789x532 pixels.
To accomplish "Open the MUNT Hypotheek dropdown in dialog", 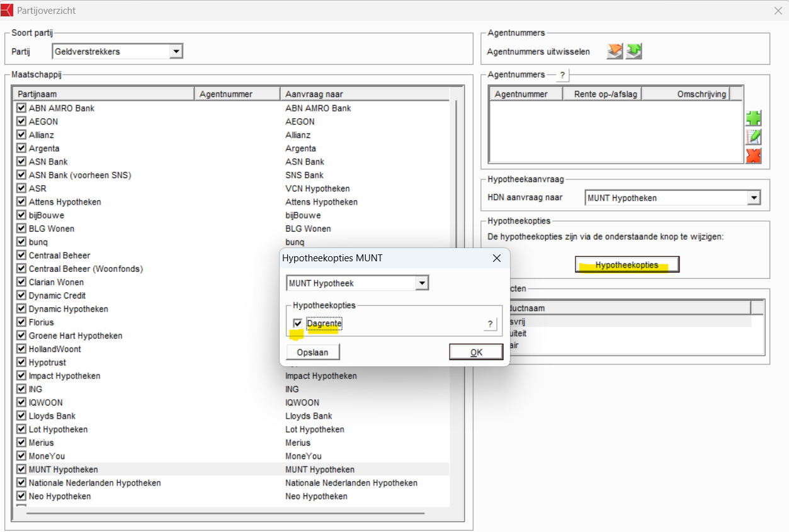I will click(x=422, y=283).
